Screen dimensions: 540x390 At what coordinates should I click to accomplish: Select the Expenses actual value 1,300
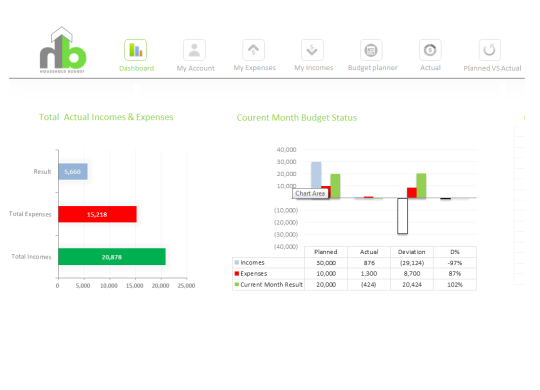coord(369,274)
